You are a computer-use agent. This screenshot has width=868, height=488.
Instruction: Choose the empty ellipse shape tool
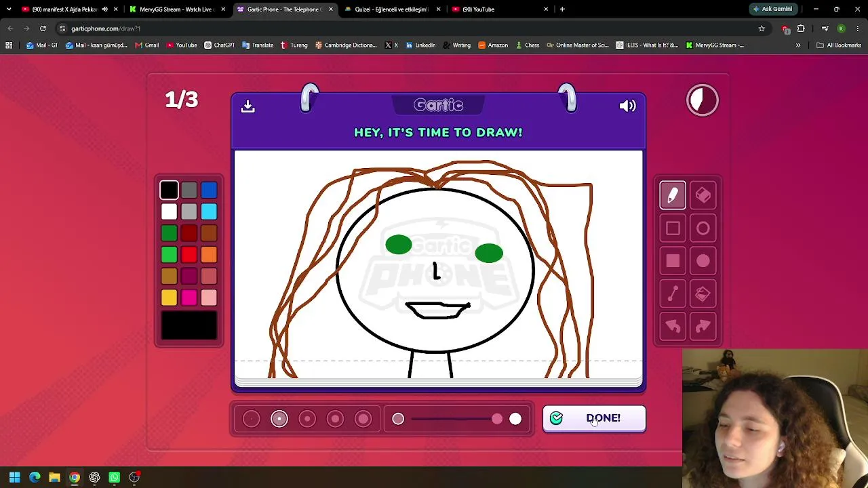(703, 228)
